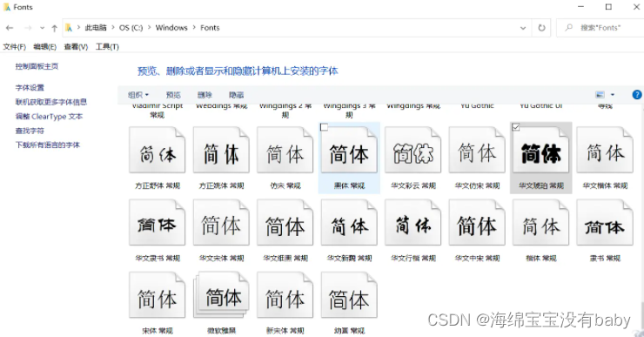Select the 黑体 常规 font icon
Image resolution: width=644 pixels, height=337 pixels.
[349, 150]
